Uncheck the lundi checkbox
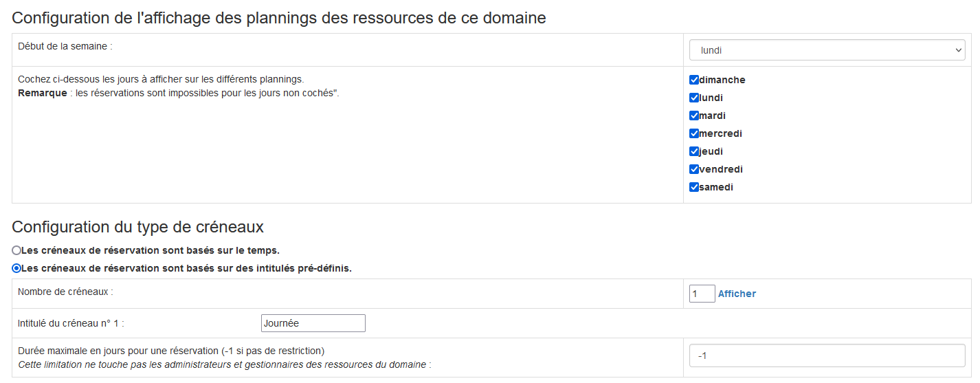Image resolution: width=980 pixels, height=383 pixels. (x=694, y=98)
